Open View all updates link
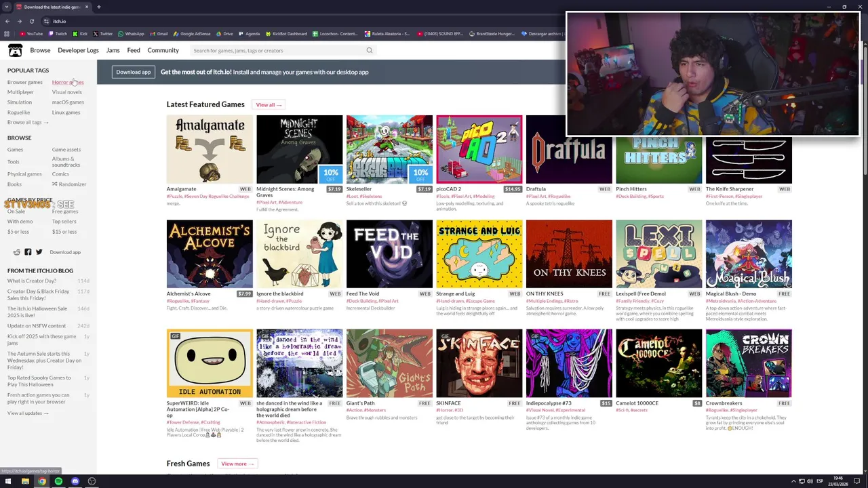This screenshot has width=868, height=488. pos(28,413)
